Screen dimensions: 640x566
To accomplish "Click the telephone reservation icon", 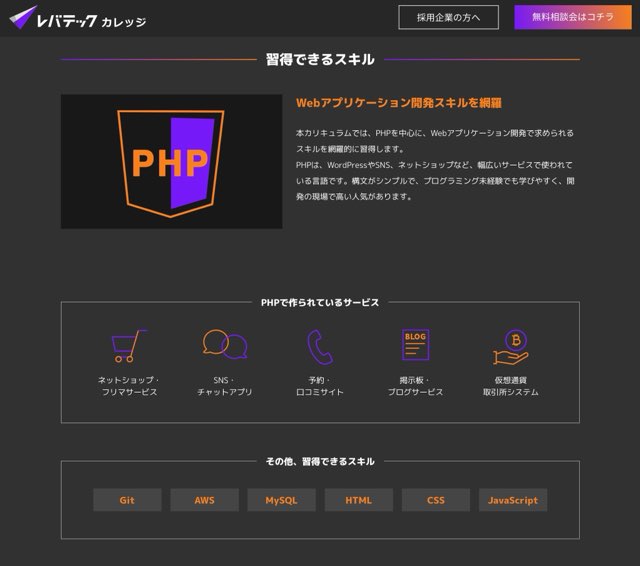I will [320, 347].
